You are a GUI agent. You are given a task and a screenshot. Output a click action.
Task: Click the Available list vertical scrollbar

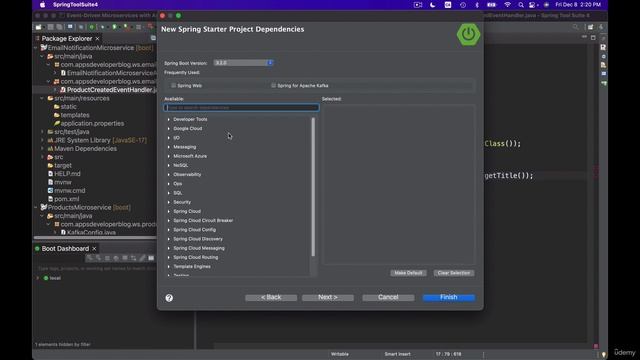[x=313, y=187]
